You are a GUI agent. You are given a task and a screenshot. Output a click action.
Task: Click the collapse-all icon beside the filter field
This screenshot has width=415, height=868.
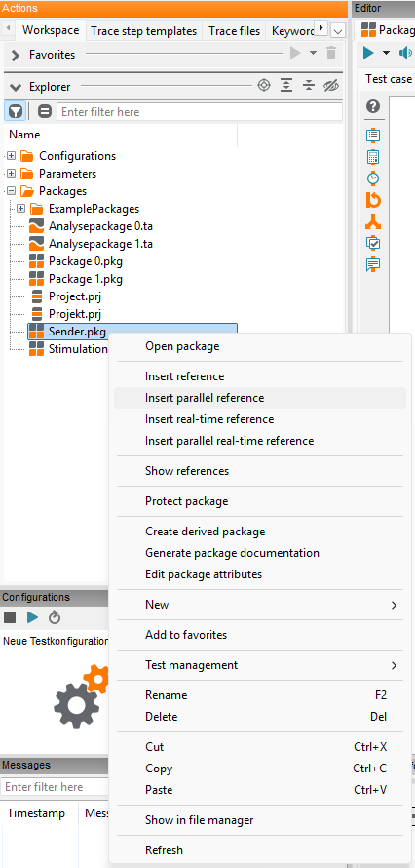coord(45,112)
